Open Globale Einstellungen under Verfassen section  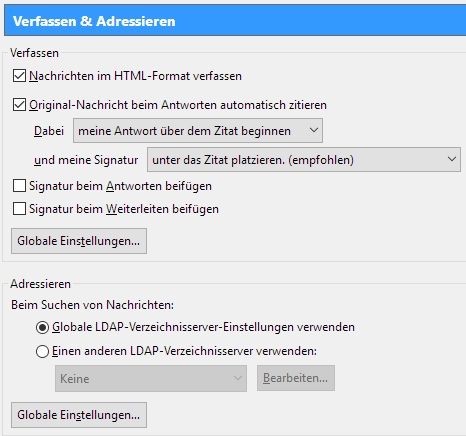pos(79,241)
